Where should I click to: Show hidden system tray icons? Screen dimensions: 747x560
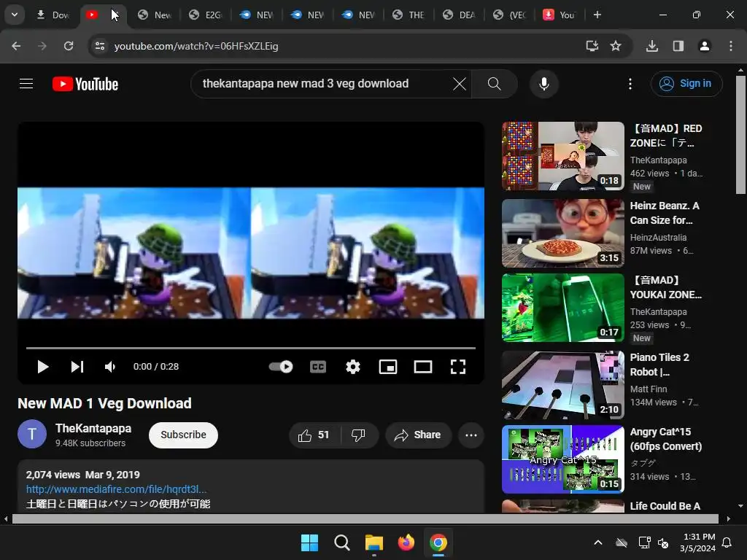[x=598, y=542]
